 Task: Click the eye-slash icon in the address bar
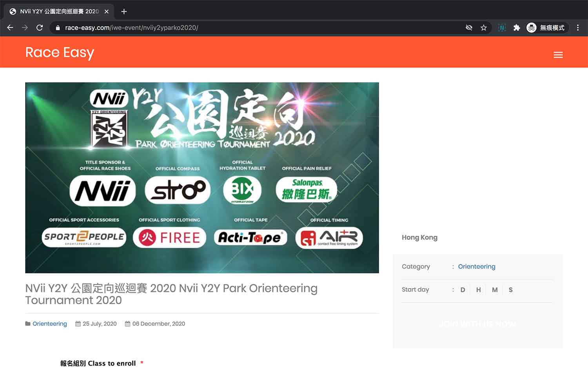tap(469, 27)
